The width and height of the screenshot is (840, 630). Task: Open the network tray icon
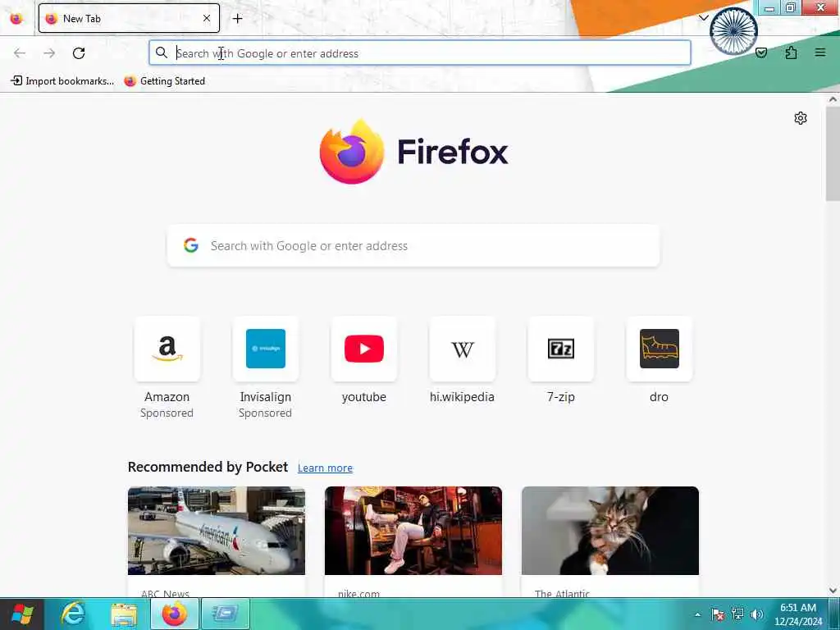[x=737, y=614]
